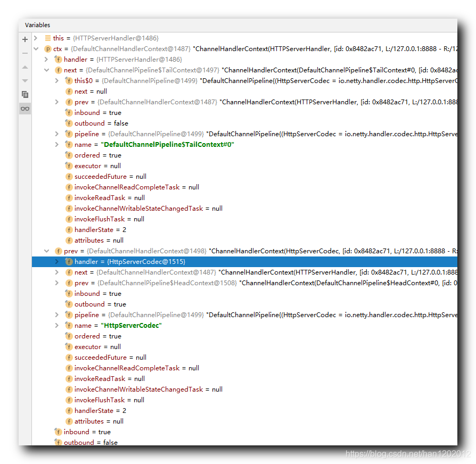Select 'invokeChannelReadCompleteTask = null' under TailContext
Image resolution: width=476 pixels, height=464 pixels.
[x=244, y=187]
